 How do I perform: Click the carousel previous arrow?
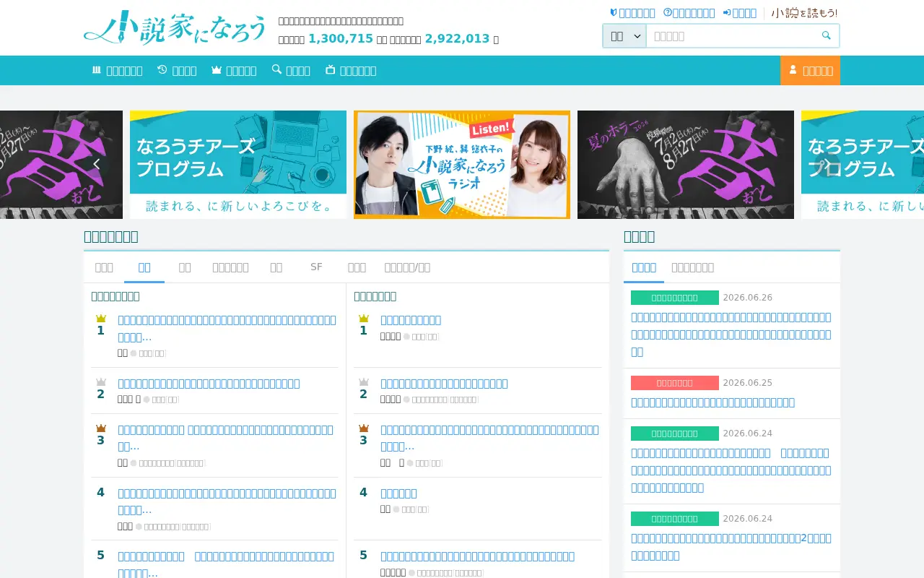96,165
